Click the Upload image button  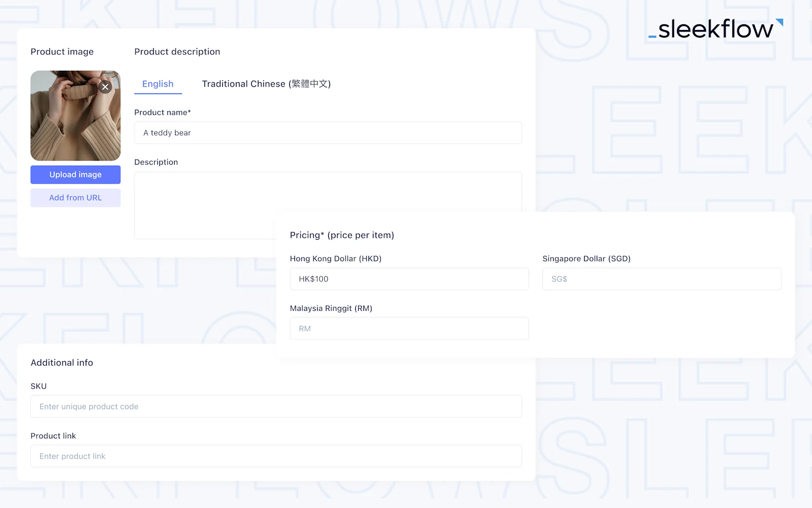(x=75, y=174)
